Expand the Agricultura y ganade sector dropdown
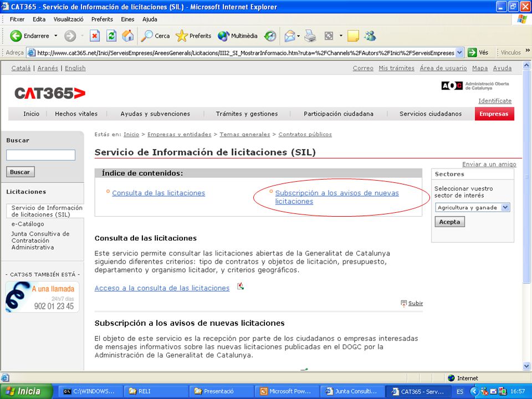The height and width of the screenshot is (399, 532). (505, 207)
